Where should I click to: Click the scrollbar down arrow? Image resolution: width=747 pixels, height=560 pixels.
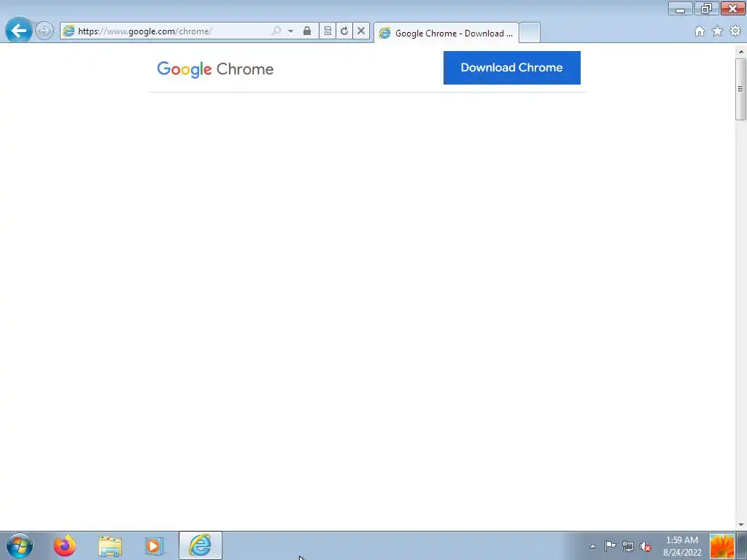click(740, 524)
